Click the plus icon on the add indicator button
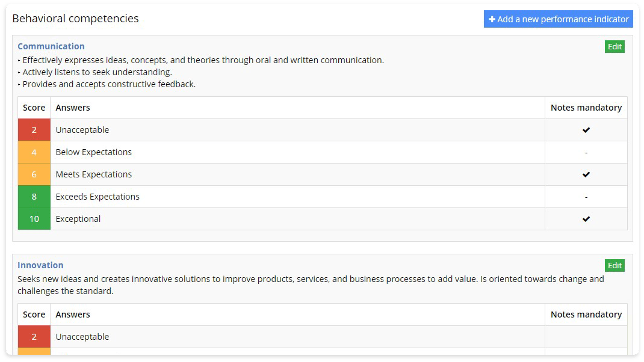The height and width of the screenshot is (362, 644). click(492, 19)
